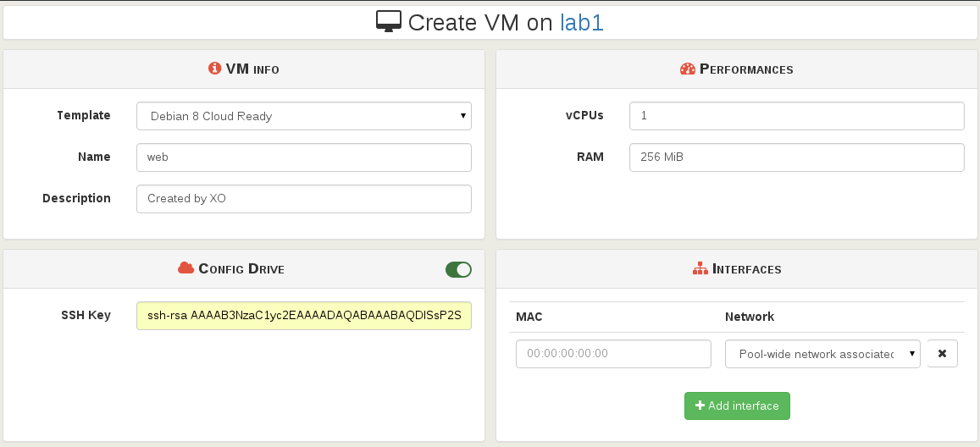Click the Create VM on title text
The height and width of the screenshot is (447, 980).
pos(480,23)
